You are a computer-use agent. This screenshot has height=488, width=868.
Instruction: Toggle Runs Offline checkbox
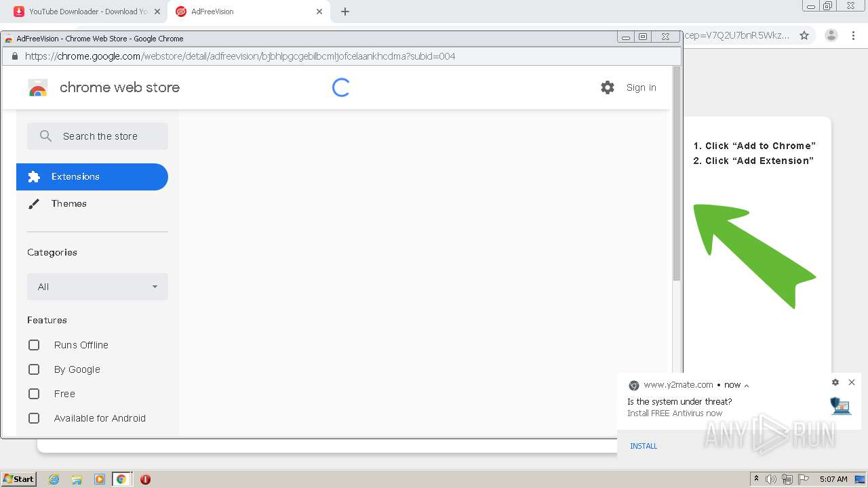coord(34,345)
